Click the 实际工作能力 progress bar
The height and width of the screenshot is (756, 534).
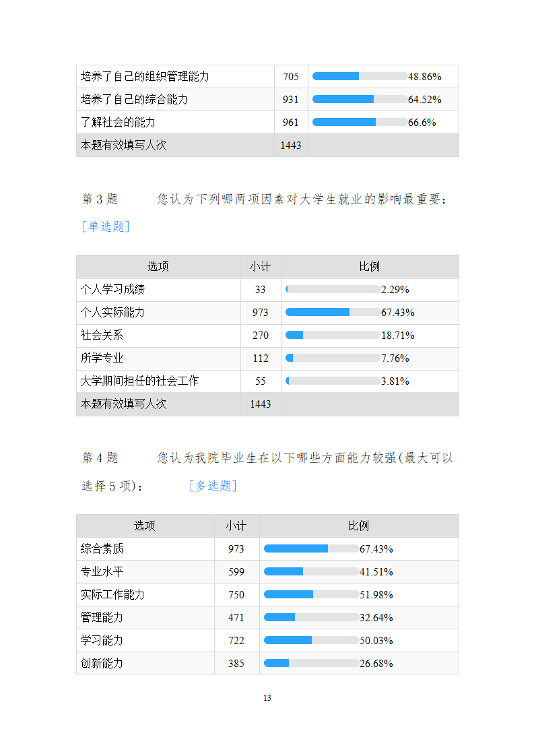pos(311,594)
